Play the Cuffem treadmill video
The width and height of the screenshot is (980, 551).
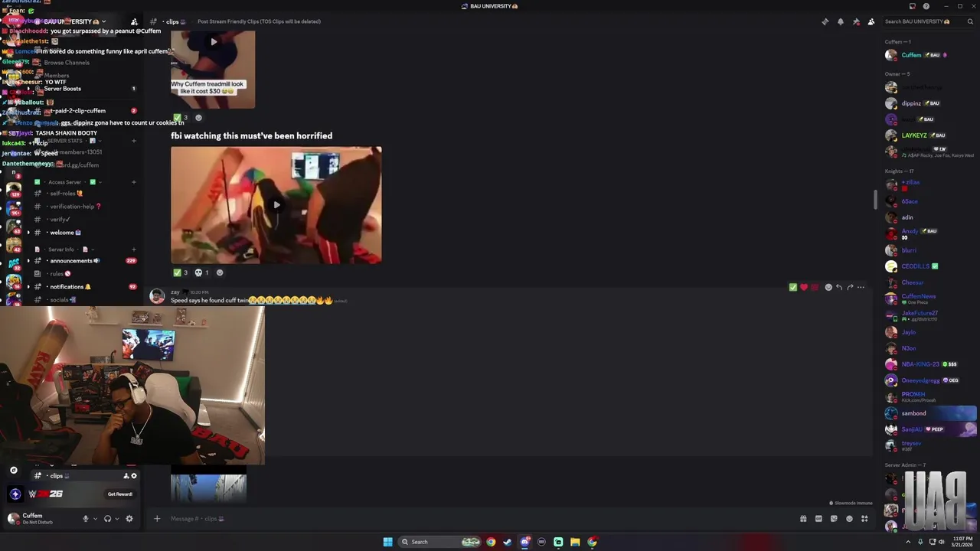(x=213, y=42)
